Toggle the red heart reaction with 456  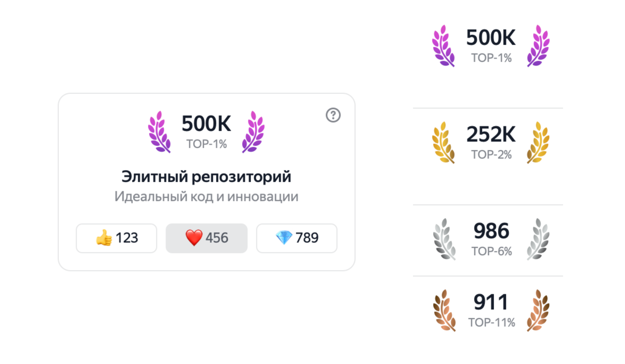point(206,238)
